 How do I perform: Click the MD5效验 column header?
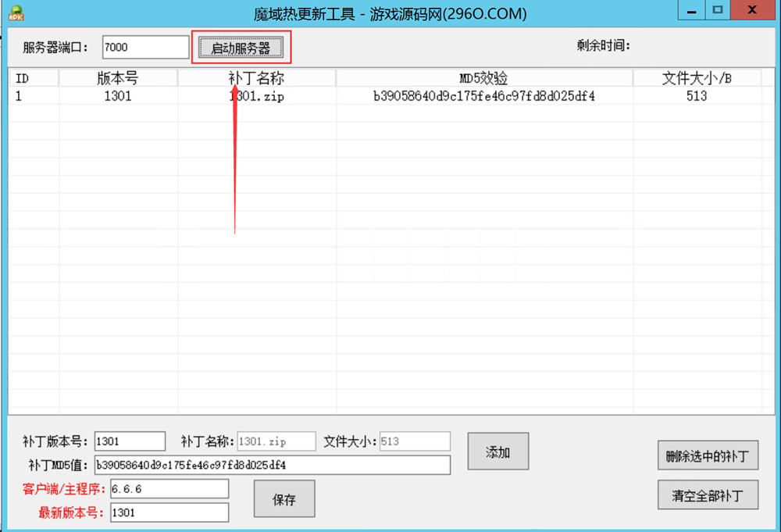pyautogui.click(x=484, y=78)
